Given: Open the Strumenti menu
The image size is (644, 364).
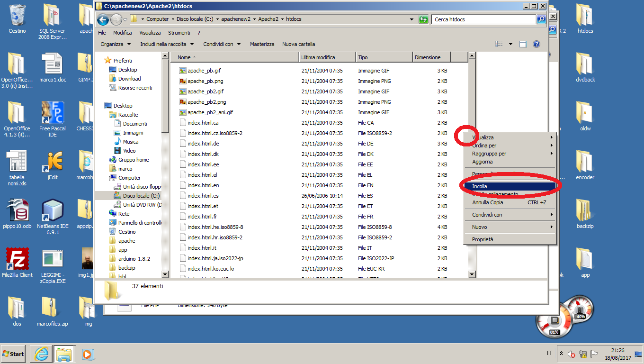Looking at the screenshot, I should 179,33.
